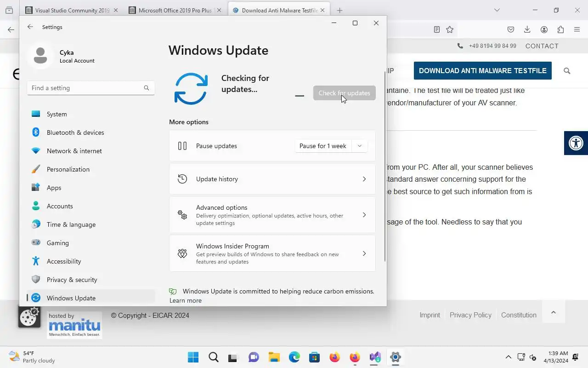Open taskbar Search
The width and height of the screenshot is (588, 368).
point(214,357)
